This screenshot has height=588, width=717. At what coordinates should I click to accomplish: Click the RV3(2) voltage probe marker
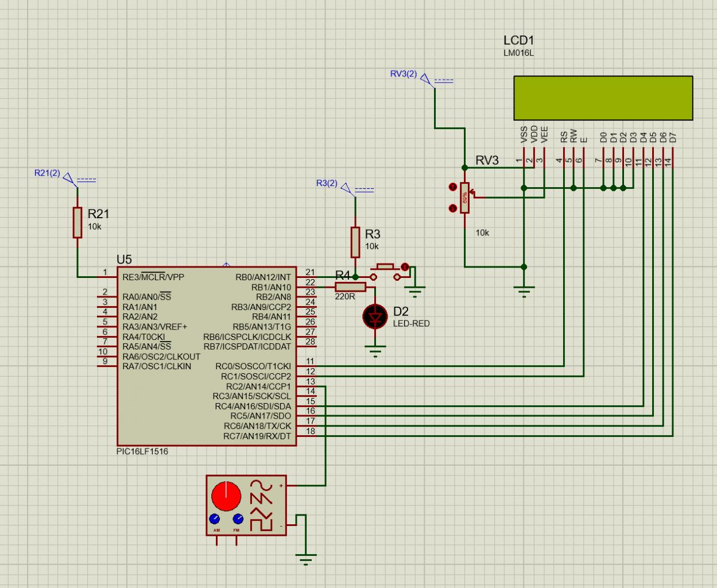(426, 78)
